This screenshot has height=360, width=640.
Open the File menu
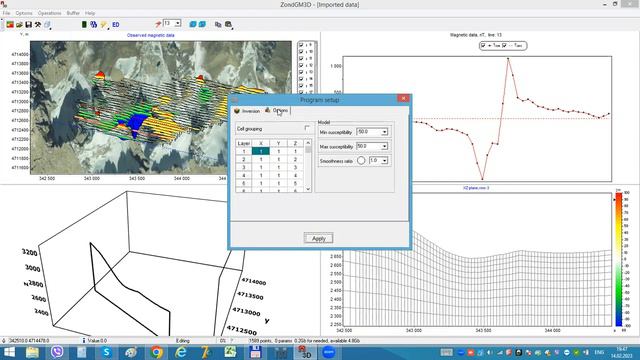(7, 13)
